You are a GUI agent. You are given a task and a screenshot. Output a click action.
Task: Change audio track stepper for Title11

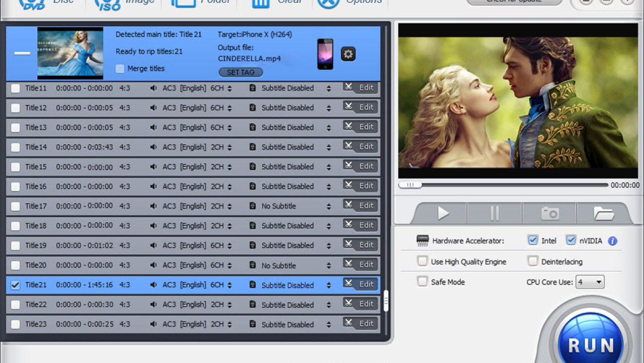pyautogui.click(x=229, y=88)
